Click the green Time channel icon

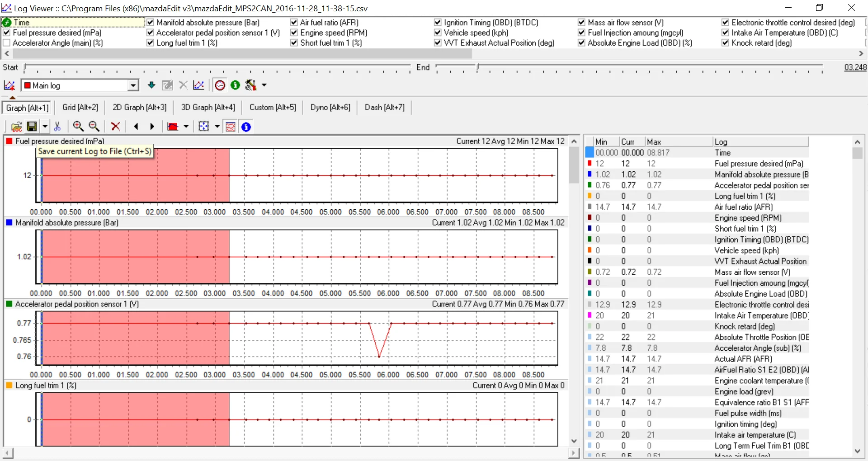coord(7,22)
